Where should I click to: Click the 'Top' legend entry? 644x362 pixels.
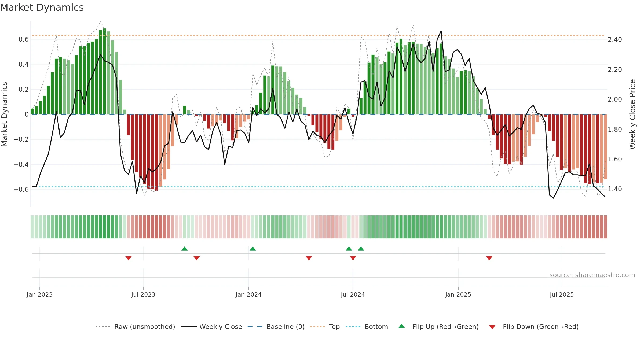[x=325, y=327]
